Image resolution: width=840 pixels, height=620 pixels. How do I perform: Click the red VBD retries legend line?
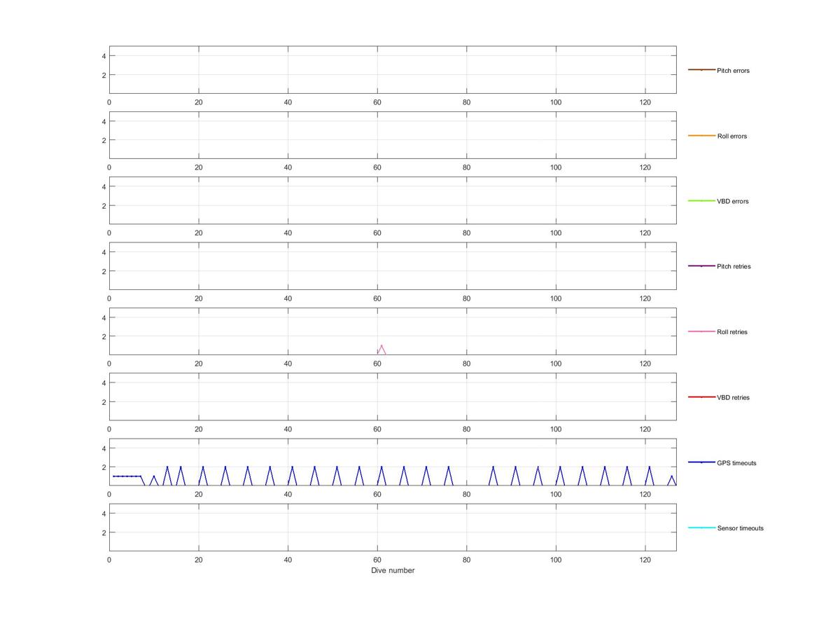coord(701,397)
